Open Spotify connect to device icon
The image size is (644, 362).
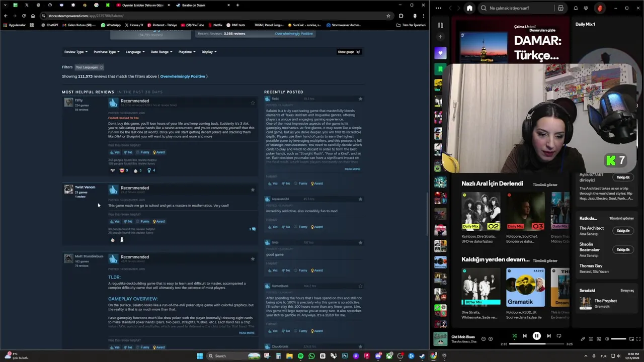pyautogui.click(x=599, y=339)
